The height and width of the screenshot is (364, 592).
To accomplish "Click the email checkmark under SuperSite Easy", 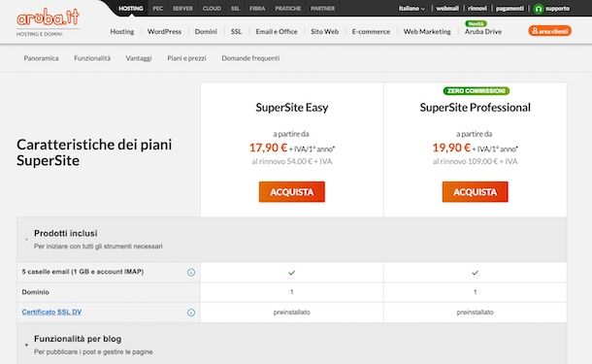I will 292,272.
